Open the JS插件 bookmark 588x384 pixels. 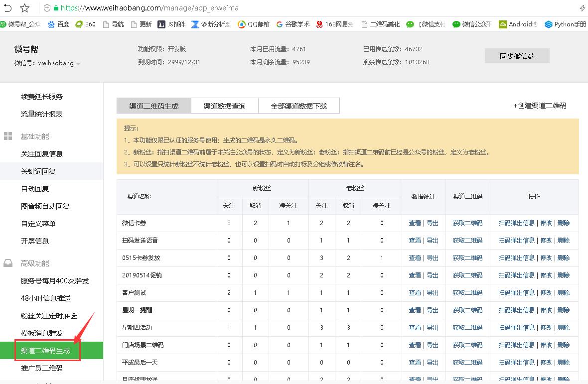pyautogui.click(x=172, y=24)
